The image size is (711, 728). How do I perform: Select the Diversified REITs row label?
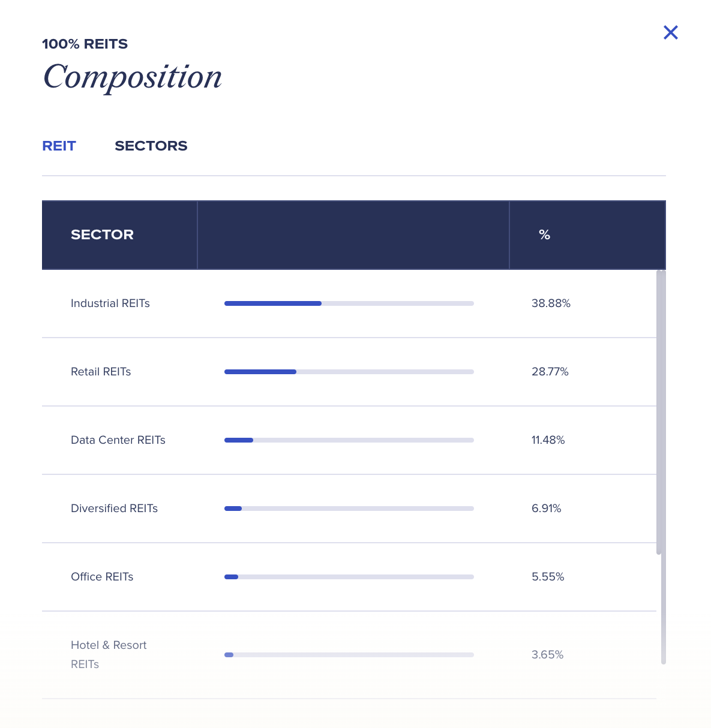tap(114, 509)
